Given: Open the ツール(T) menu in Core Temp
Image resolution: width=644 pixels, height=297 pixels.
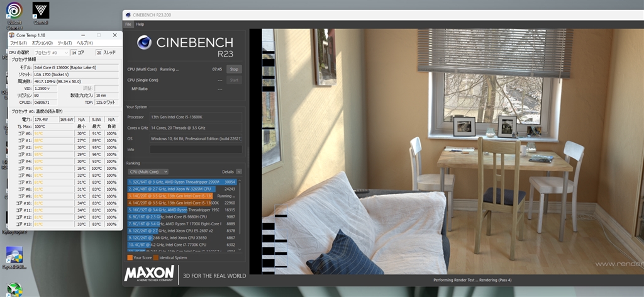Looking at the screenshot, I should point(65,43).
